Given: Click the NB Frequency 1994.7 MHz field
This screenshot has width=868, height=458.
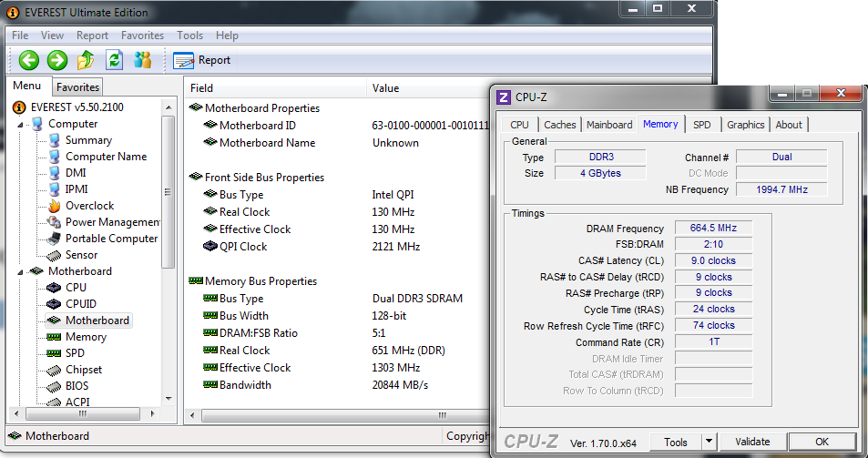Looking at the screenshot, I should point(781,189).
